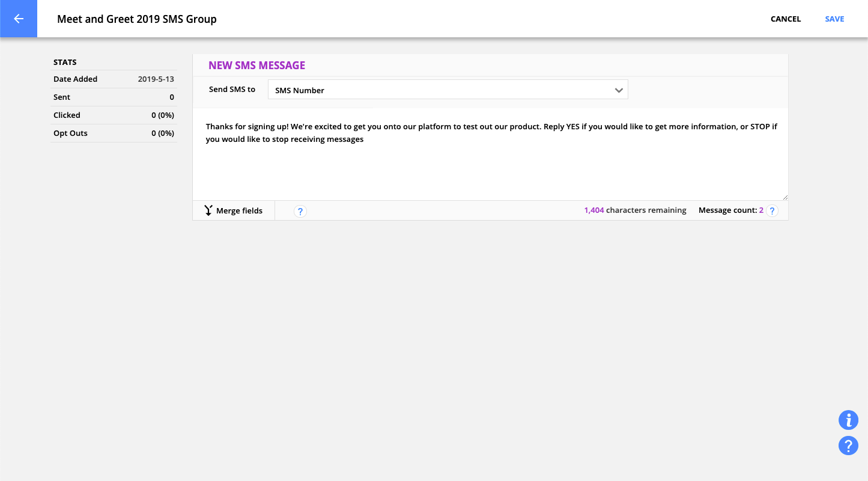Cancel editing the SMS message

point(785,19)
